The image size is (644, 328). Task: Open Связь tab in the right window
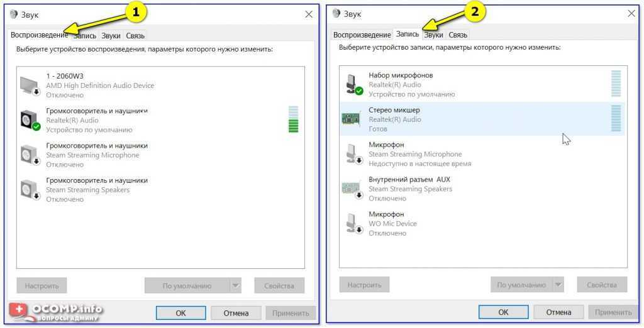coord(458,35)
